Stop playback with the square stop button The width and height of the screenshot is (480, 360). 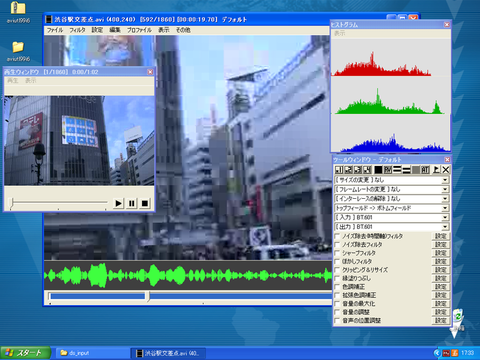pyautogui.click(x=145, y=203)
